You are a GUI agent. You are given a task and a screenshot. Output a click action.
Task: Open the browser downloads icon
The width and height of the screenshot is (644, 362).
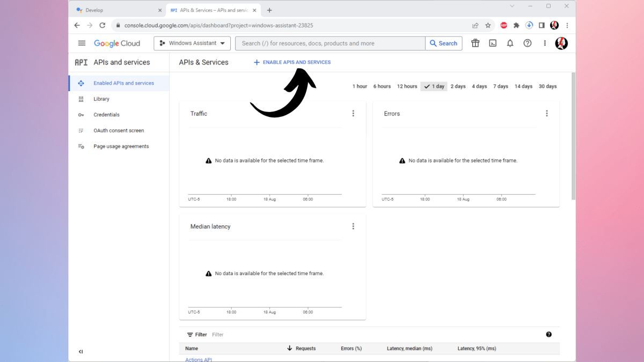[529, 25]
